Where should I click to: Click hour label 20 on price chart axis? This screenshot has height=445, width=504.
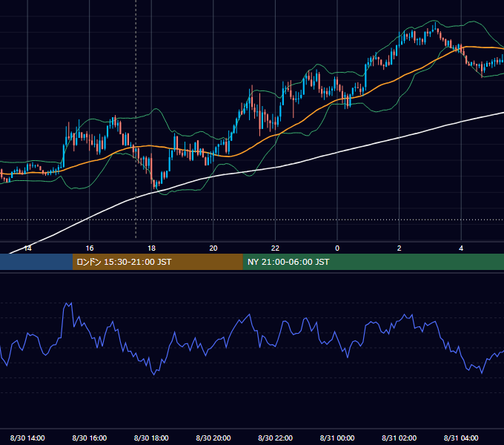click(213, 248)
